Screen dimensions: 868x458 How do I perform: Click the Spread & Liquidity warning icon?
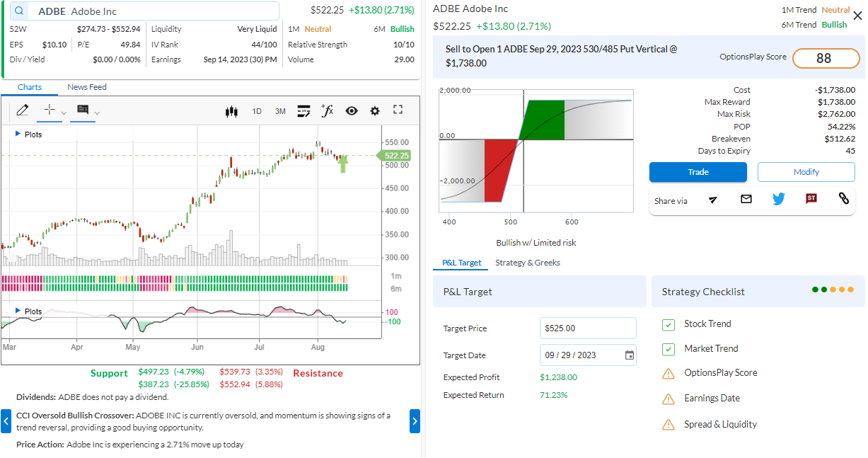pos(669,425)
